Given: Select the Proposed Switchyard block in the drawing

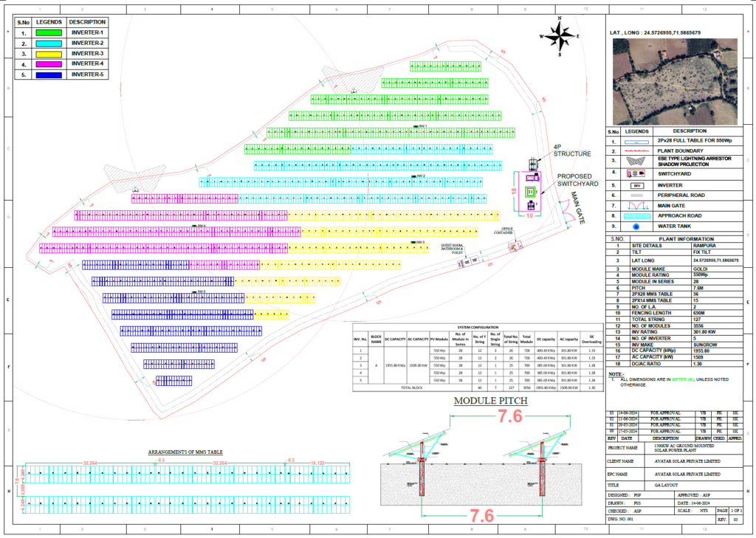Looking at the screenshot, I should [529, 191].
